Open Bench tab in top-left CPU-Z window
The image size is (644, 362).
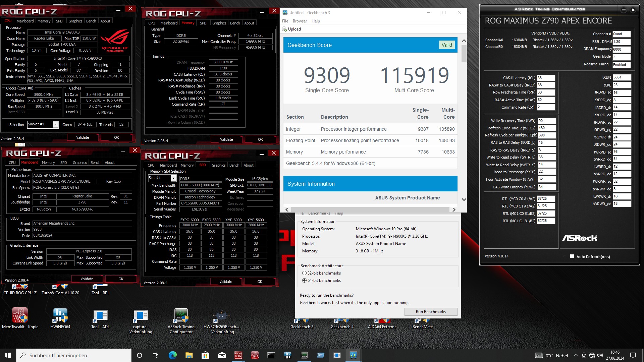click(x=91, y=21)
